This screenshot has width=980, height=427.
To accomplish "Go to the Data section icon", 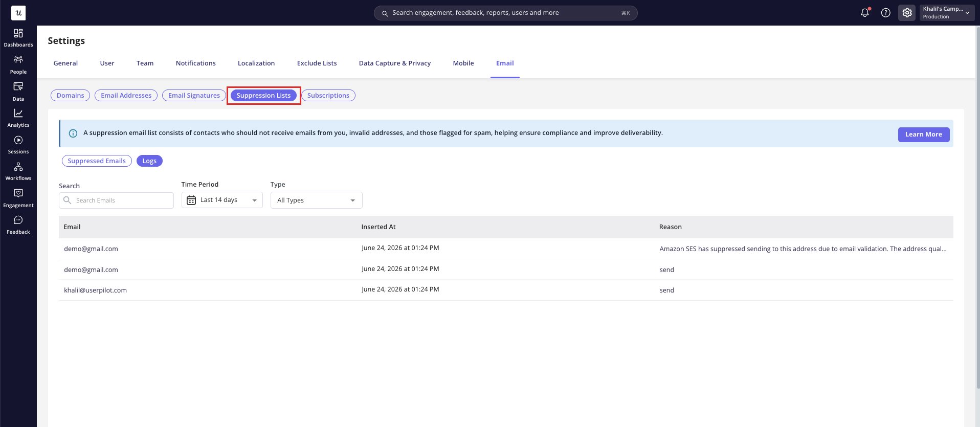I will coord(18,86).
